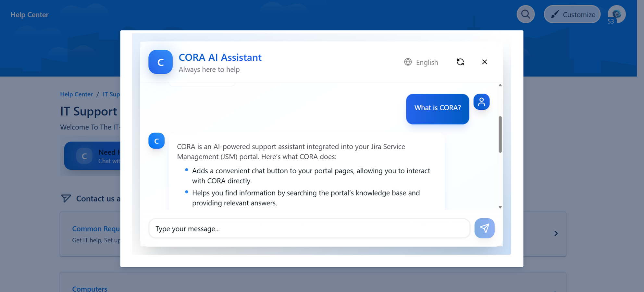Click the 'Contact us' filter icon

[66, 198]
